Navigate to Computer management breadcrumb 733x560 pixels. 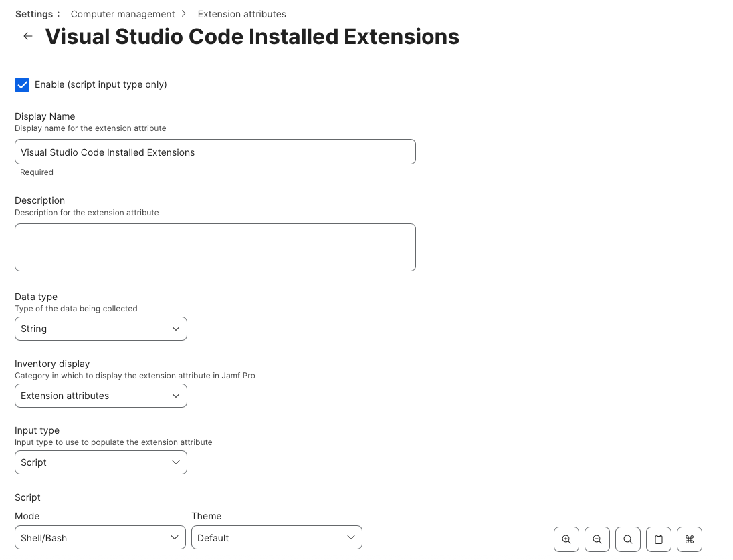[x=122, y=14]
